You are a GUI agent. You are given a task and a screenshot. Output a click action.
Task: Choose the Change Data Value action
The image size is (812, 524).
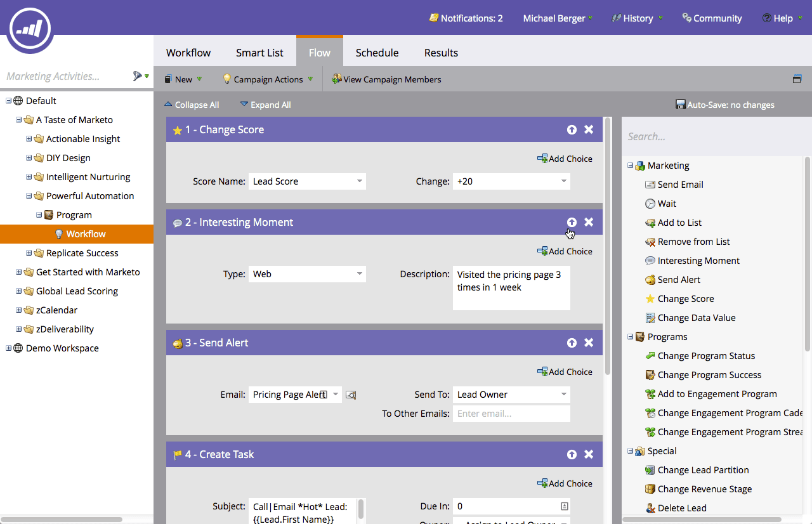pos(697,317)
